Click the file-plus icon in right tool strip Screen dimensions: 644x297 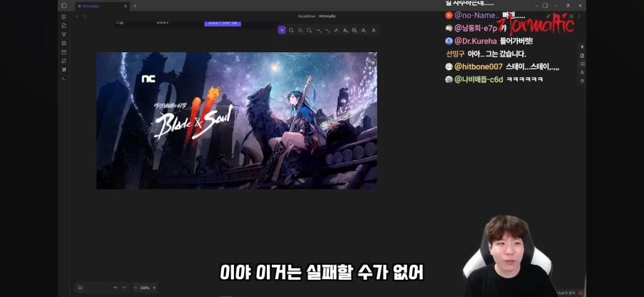point(582,55)
